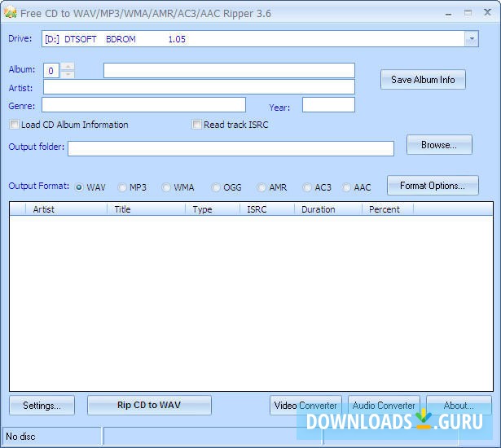
Task: Decrease the Album number with down spinner
Action: click(x=68, y=74)
